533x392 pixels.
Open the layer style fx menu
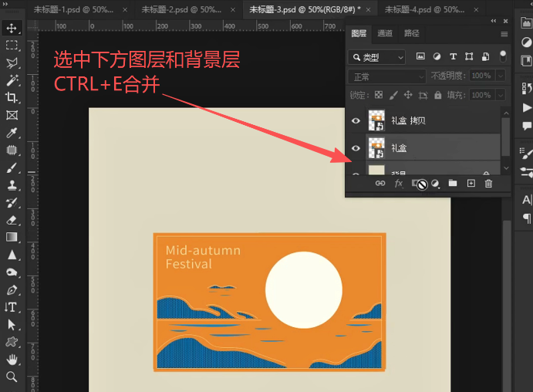pos(399,184)
